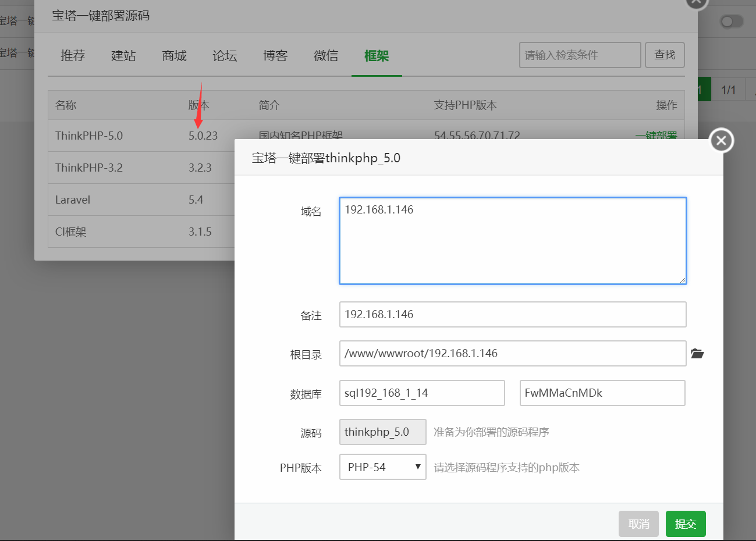Click the database password field FwMMaCnMDk
Image resolution: width=756 pixels, height=541 pixels.
[602, 393]
